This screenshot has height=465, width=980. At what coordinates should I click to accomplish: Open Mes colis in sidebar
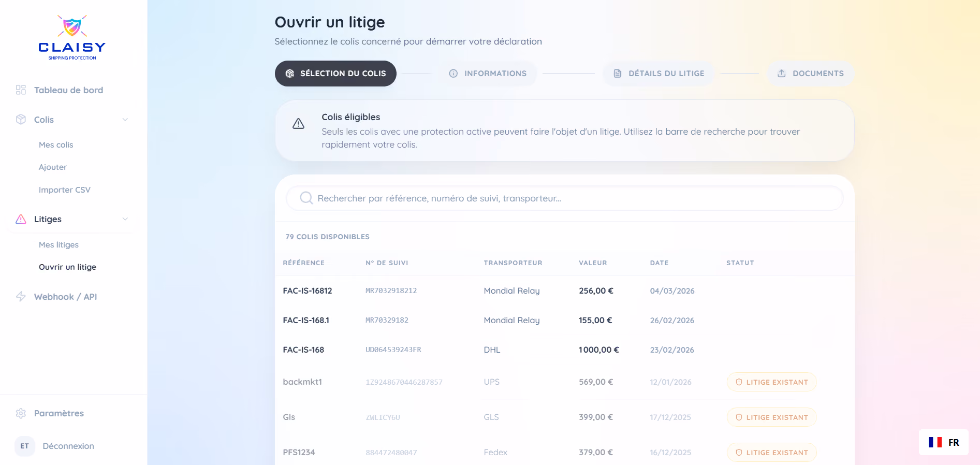pyautogui.click(x=56, y=145)
